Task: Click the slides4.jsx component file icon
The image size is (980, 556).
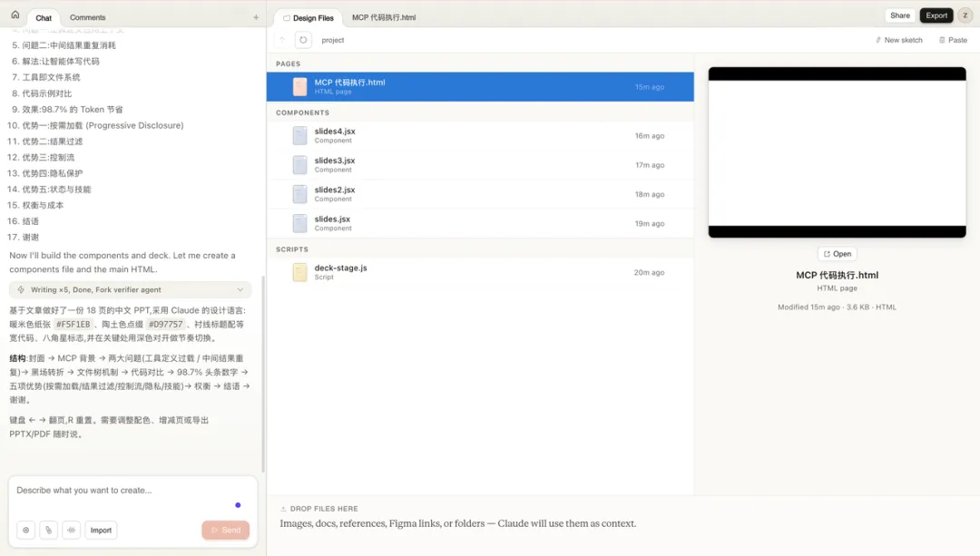Action: 299,135
